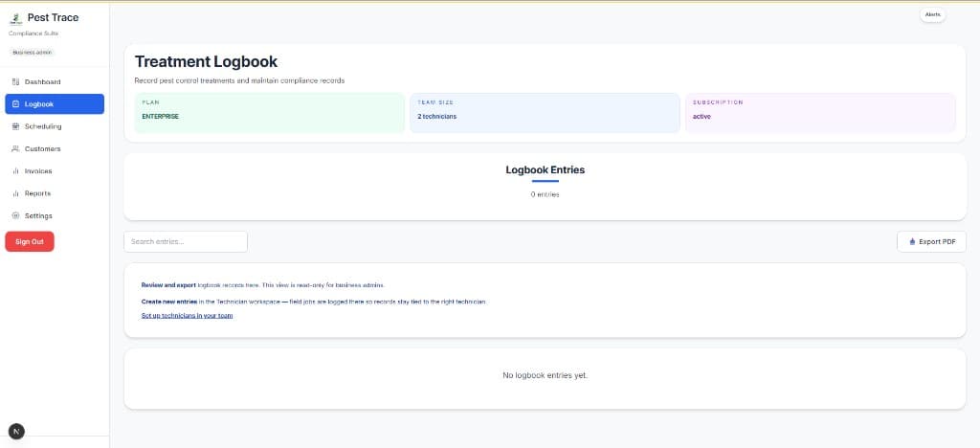Click the round N badge icon
Screen dimensions: 980x448
pyautogui.click(x=16, y=431)
